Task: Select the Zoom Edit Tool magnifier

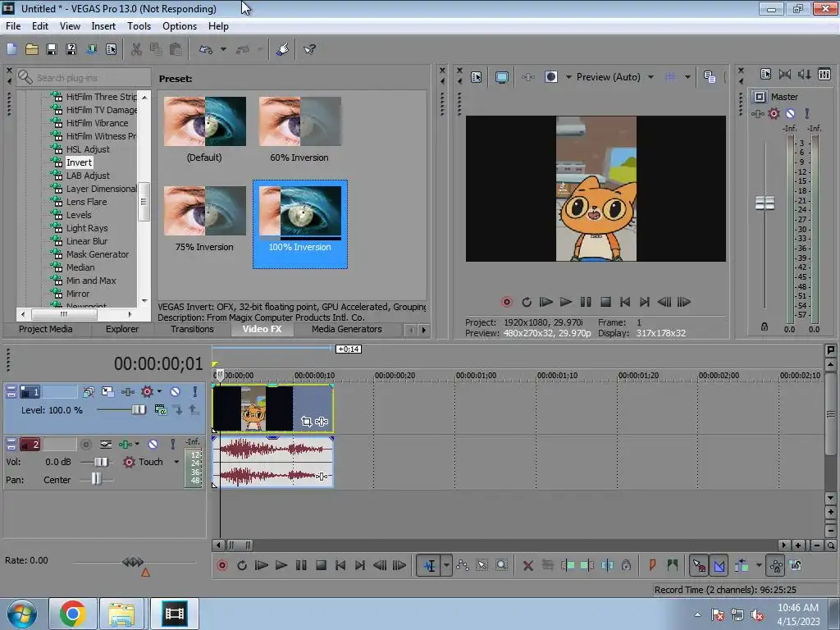Action: 501,565
